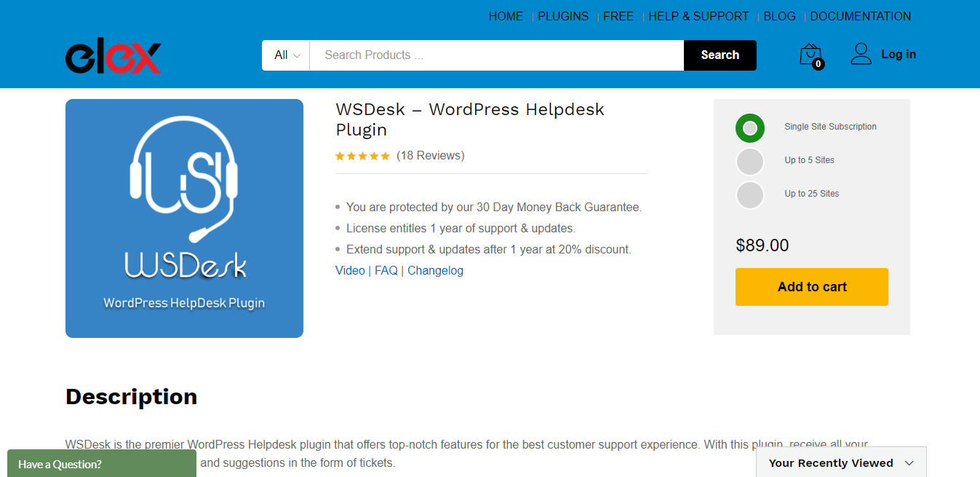Open the (18 Reviews) link
The height and width of the screenshot is (477, 980).
tap(431, 156)
